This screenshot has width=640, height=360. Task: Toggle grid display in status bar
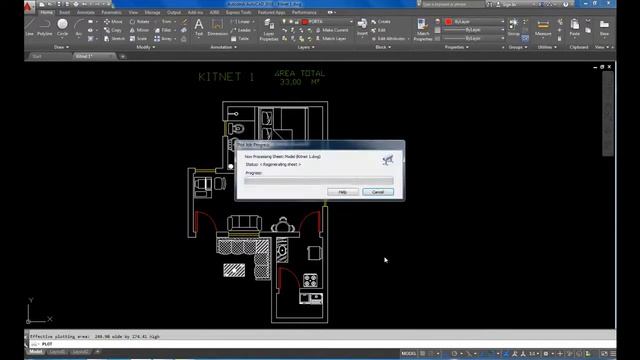tap(423, 353)
